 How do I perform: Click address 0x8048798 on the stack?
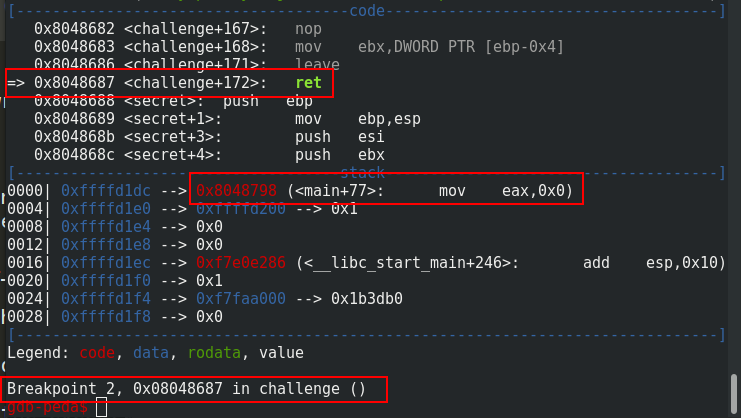236,190
